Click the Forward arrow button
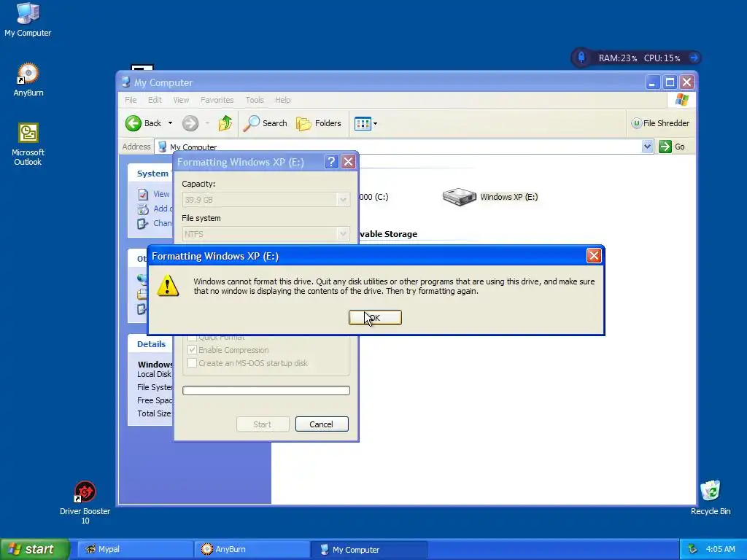747x560 pixels. (190, 123)
